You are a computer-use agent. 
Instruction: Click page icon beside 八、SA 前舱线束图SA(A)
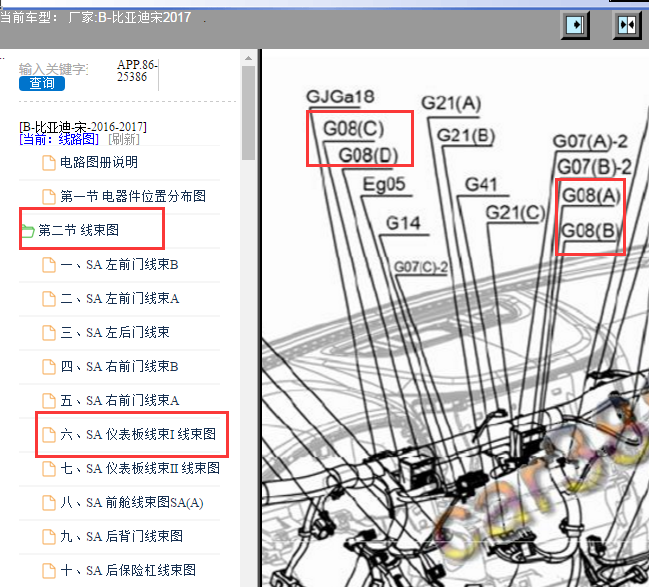point(49,503)
